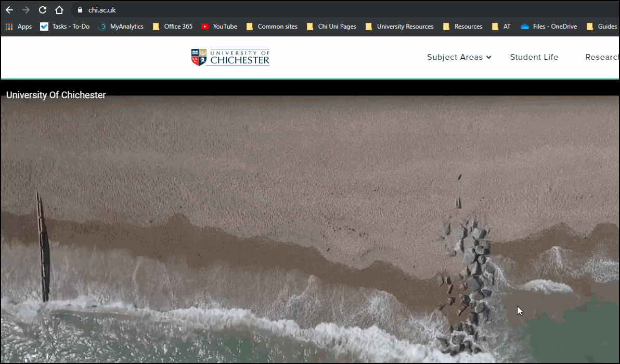Screen dimensions: 620x364
Task: Go back using the browser back arrow
Action: click(x=9, y=10)
